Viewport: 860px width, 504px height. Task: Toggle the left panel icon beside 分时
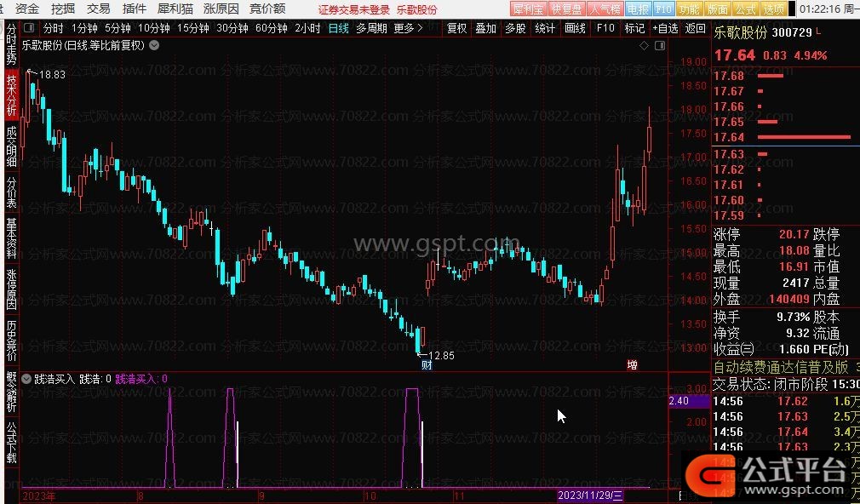click(x=30, y=28)
